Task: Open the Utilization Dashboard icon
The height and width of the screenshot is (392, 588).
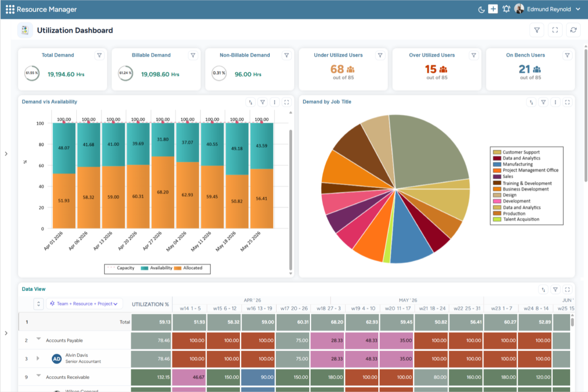Action: point(25,30)
